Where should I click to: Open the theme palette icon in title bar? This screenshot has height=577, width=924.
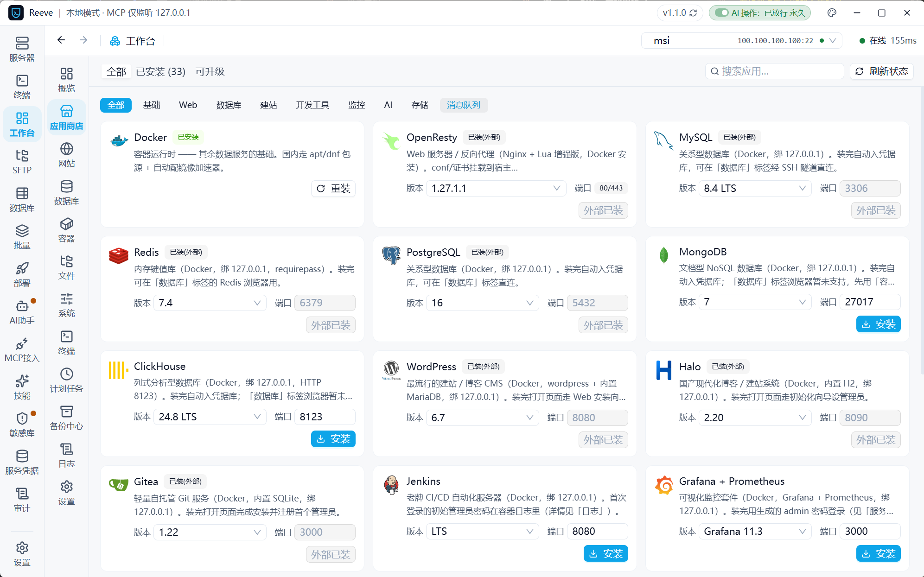[832, 13]
